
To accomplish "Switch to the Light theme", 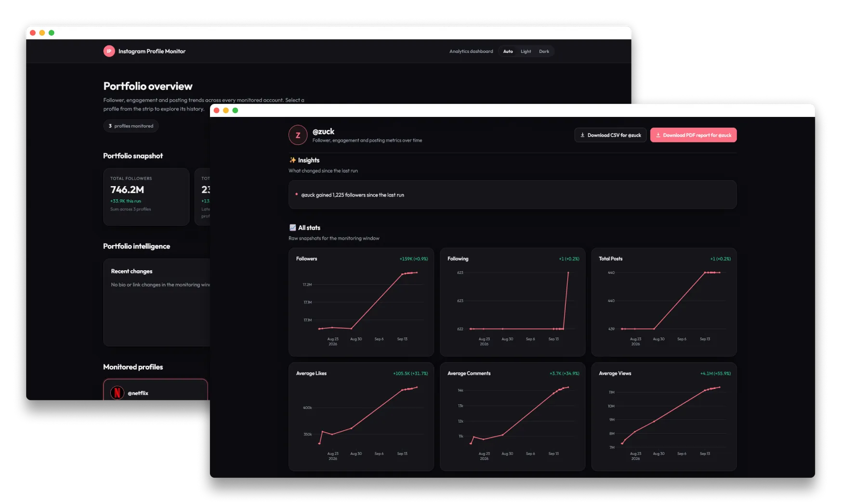I will coord(525,52).
